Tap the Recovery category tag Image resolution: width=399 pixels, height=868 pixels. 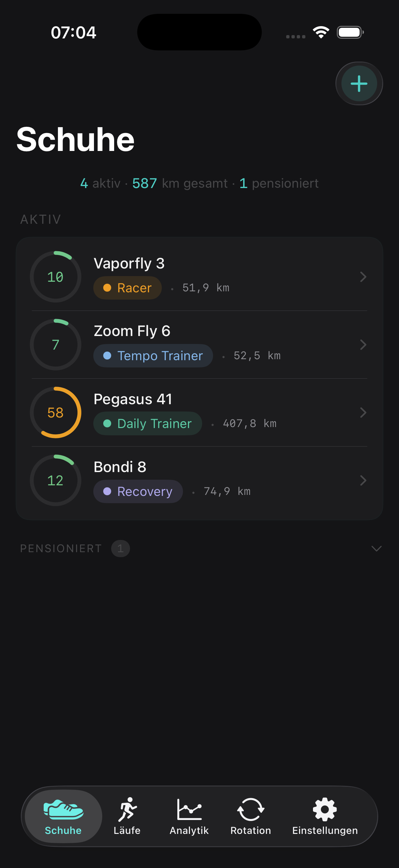(x=138, y=492)
